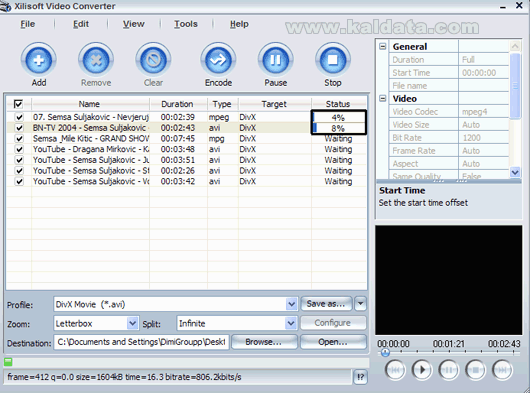Click the Video Size property row
This screenshot has width=530, height=393.
point(449,125)
